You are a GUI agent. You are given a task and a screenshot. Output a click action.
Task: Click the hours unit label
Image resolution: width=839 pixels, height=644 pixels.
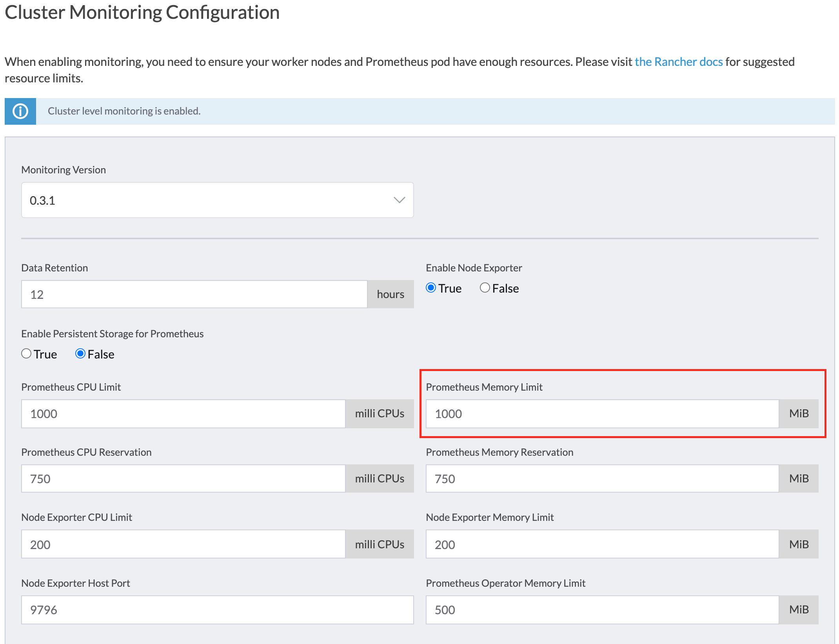[x=390, y=295]
